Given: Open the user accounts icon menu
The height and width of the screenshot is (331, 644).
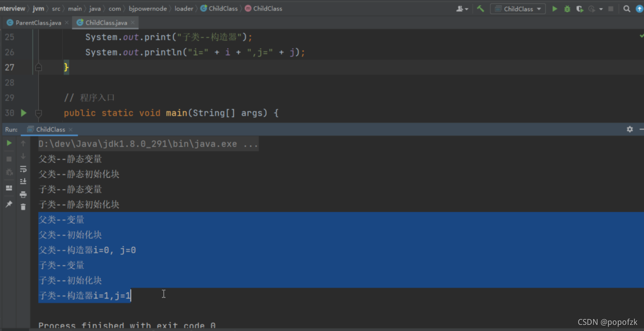Looking at the screenshot, I should point(462,9).
